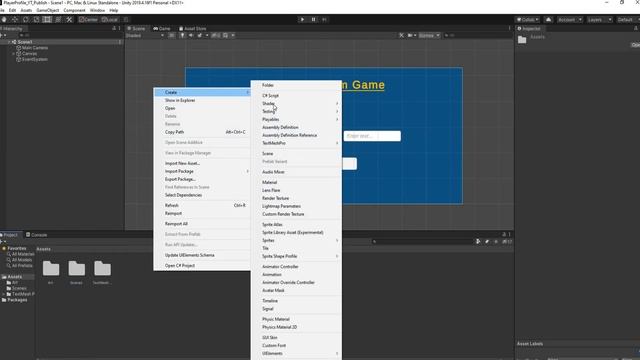The image size is (640, 360).
Task: Switch to the Project tab
Action: (x=10, y=235)
